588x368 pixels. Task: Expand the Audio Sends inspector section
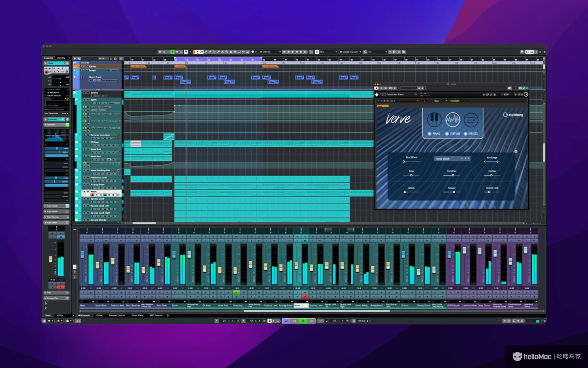coord(56,211)
